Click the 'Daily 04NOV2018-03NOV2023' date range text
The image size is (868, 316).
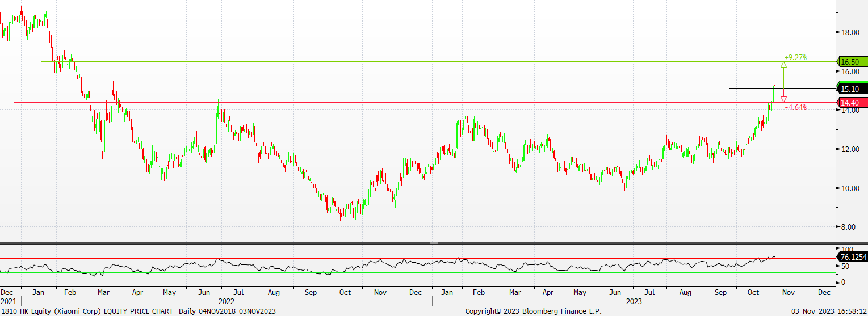(227, 311)
